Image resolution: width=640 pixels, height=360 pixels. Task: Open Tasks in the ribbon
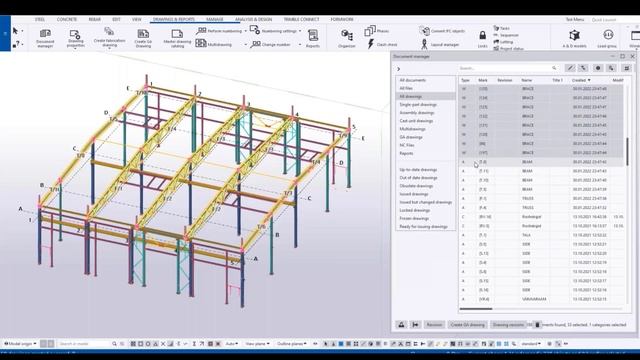pyautogui.click(x=502, y=29)
